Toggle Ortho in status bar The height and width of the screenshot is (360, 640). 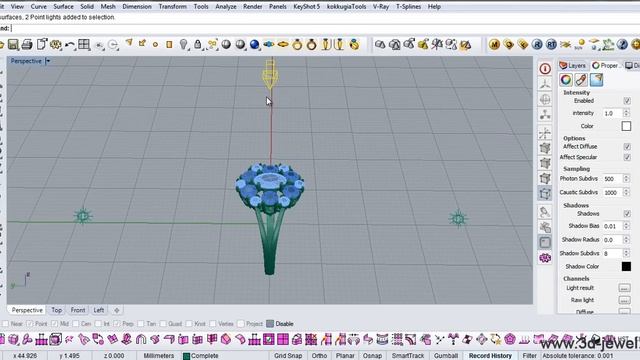point(319,356)
